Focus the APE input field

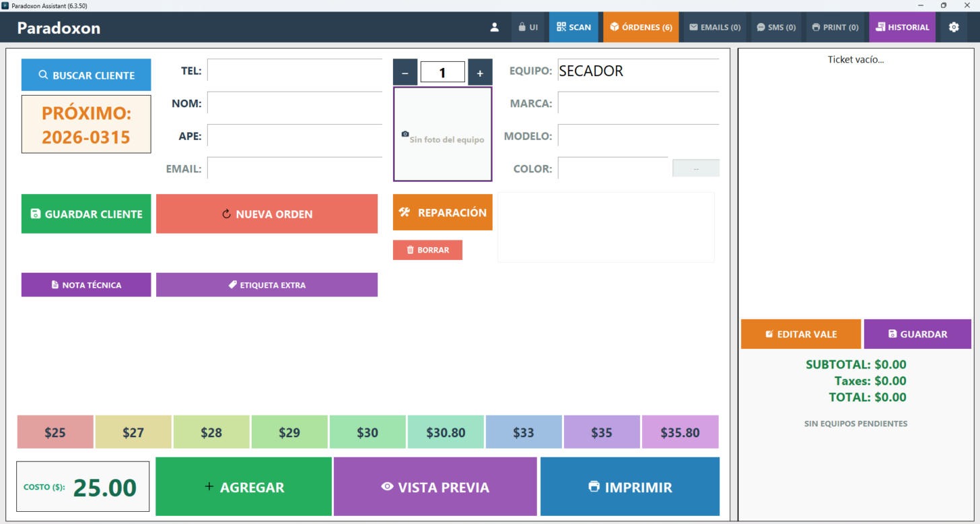295,135
